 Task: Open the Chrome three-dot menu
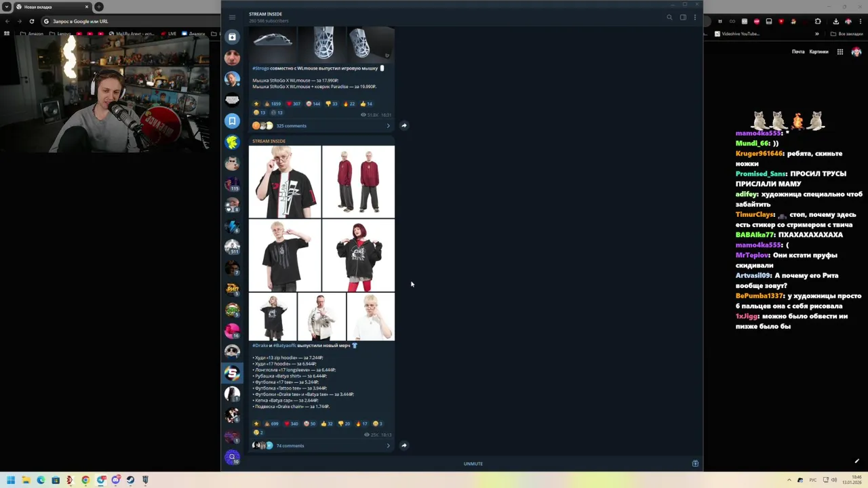pyautogui.click(x=861, y=22)
